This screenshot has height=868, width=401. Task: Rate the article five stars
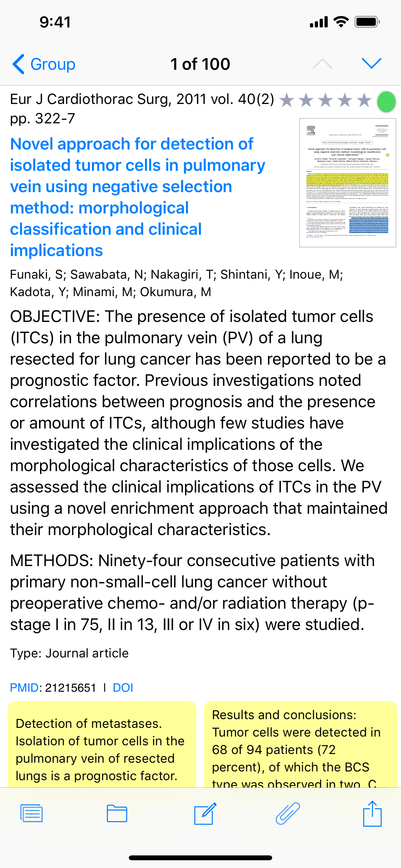(x=364, y=101)
